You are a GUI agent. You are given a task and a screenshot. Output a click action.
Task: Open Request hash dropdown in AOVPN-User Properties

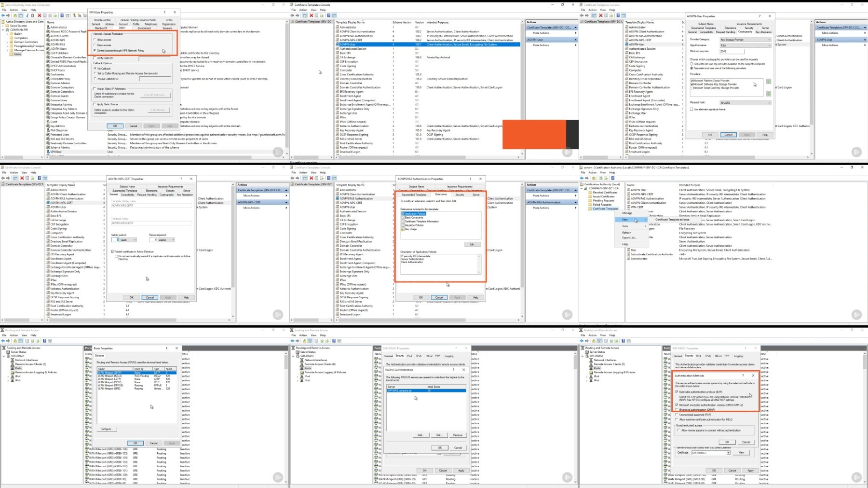pyautogui.click(x=745, y=103)
